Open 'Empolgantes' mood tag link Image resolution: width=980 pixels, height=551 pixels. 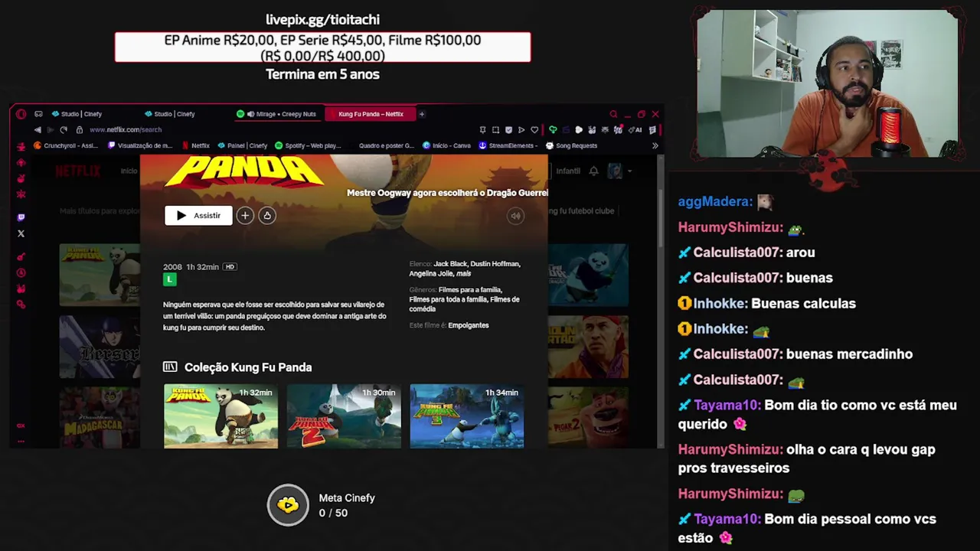469,325
